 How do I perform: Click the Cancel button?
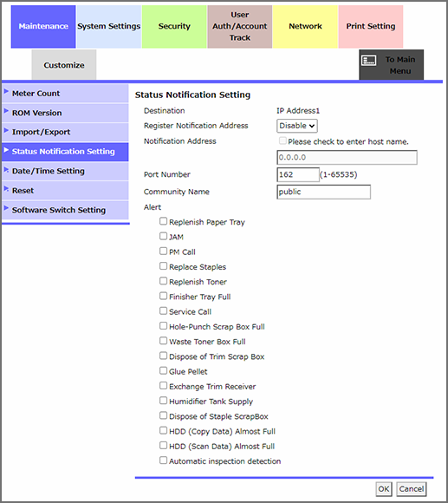click(412, 489)
